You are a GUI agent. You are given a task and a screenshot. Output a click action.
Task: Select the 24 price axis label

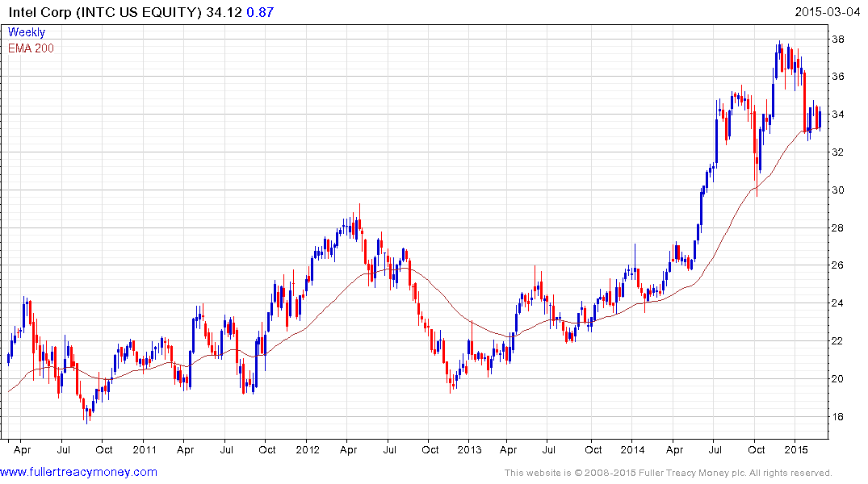[x=837, y=303]
